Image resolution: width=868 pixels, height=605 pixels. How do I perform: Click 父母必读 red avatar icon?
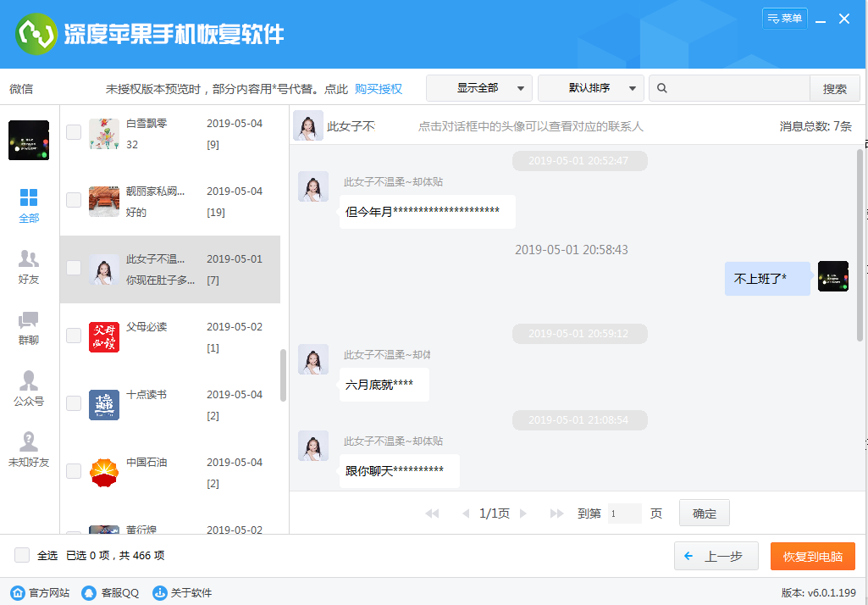click(x=104, y=337)
